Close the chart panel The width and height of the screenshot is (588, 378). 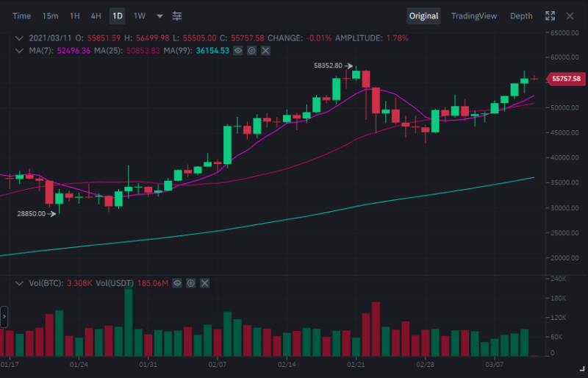(x=570, y=15)
